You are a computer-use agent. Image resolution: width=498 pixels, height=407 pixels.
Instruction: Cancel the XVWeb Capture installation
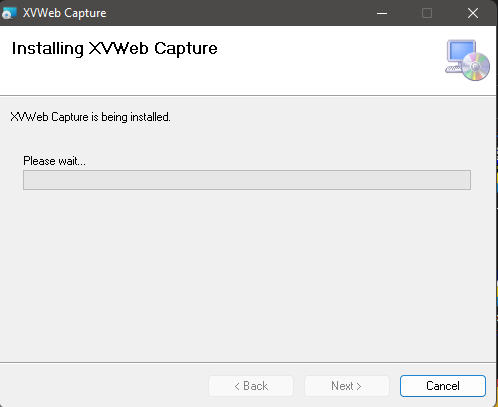pyautogui.click(x=443, y=386)
